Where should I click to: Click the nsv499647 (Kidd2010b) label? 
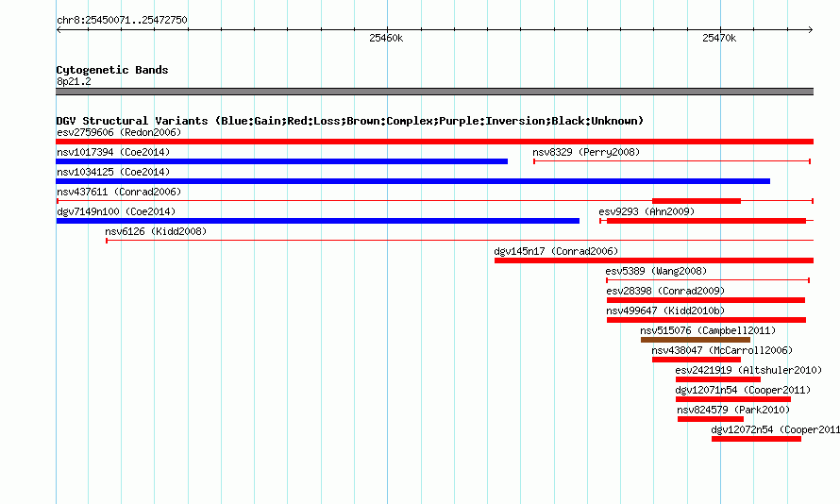click(665, 311)
